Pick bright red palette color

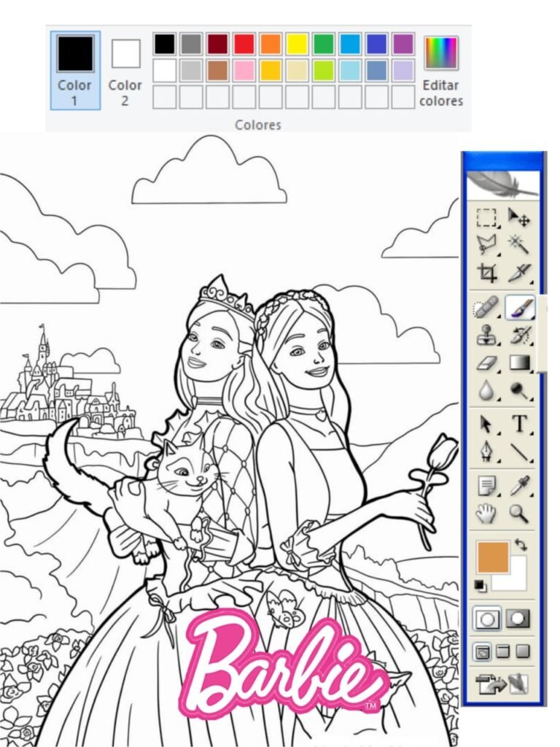244,44
